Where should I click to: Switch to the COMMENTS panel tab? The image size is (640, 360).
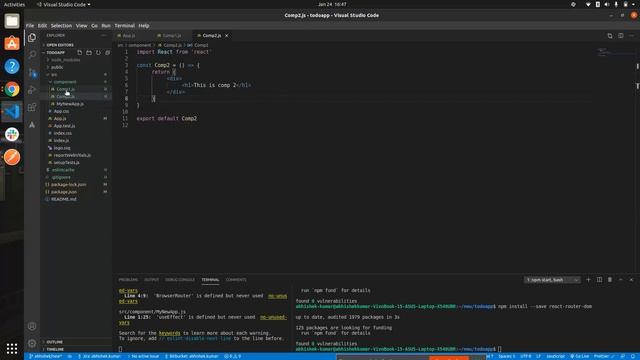point(236,280)
